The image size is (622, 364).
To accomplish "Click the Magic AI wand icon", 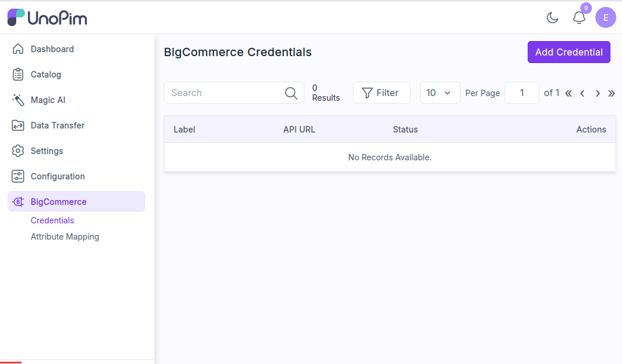I will (x=18, y=100).
